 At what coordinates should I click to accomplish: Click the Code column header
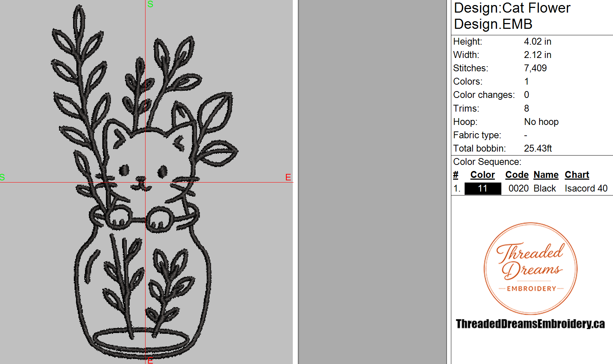[x=517, y=175]
